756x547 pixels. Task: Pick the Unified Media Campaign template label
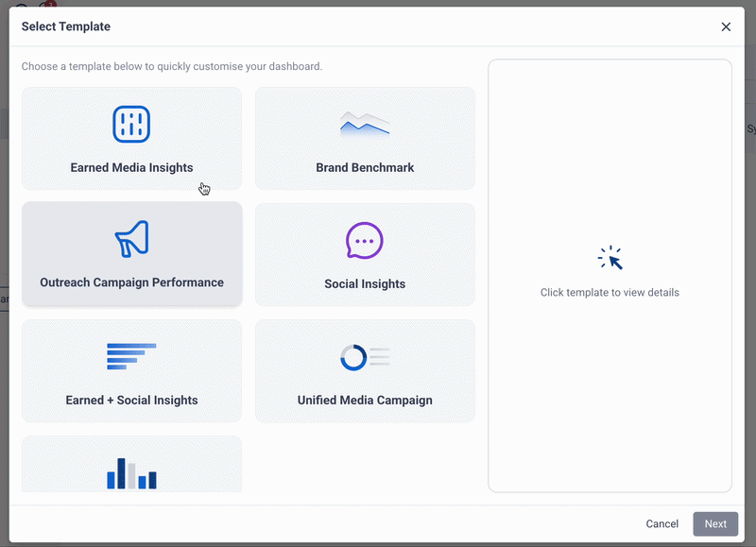click(365, 401)
